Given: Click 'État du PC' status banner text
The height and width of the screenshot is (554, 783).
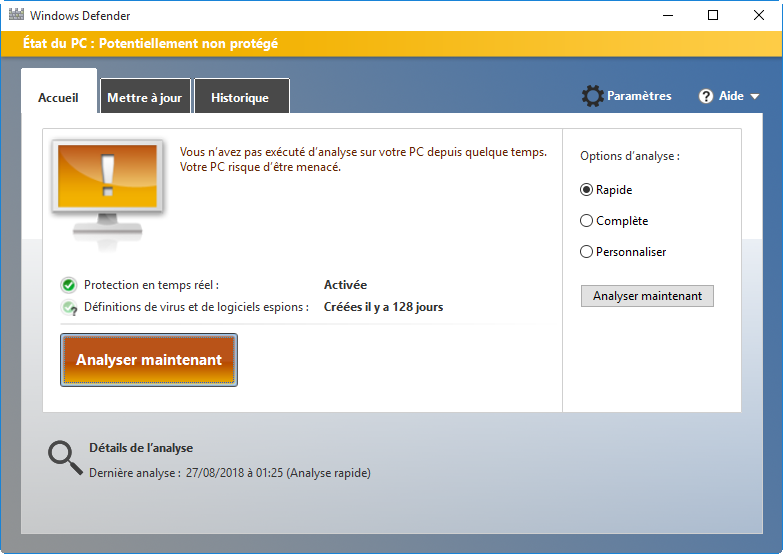Looking at the screenshot, I should (x=150, y=43).
